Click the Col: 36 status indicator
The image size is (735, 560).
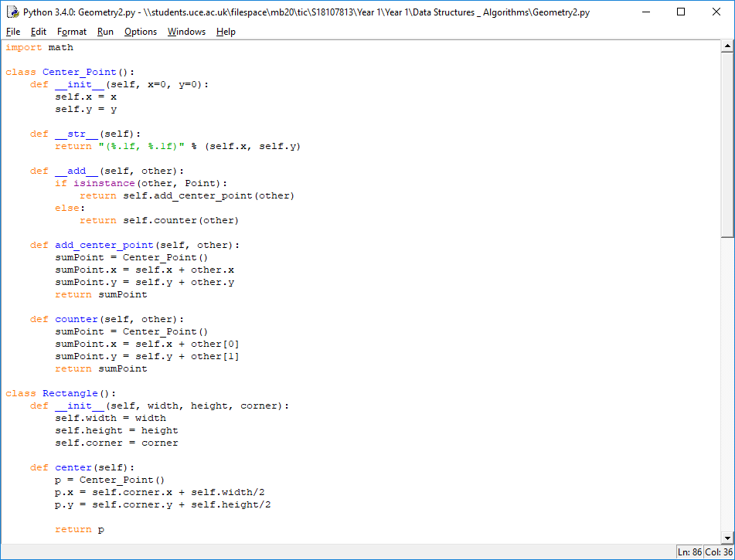pyautogui.click(x=719, y=552)
